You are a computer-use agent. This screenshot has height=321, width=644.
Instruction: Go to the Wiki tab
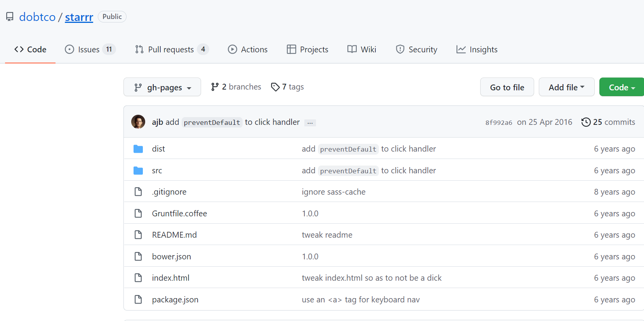(362, 49)
